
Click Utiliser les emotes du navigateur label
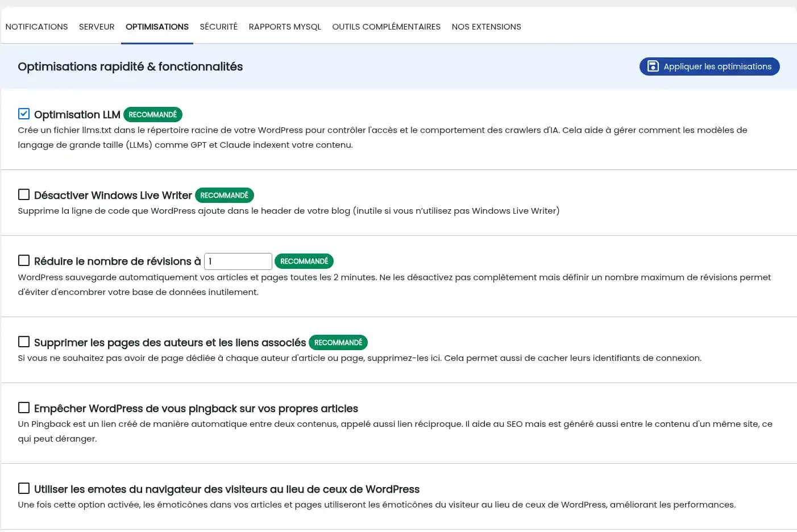(227, 489)
